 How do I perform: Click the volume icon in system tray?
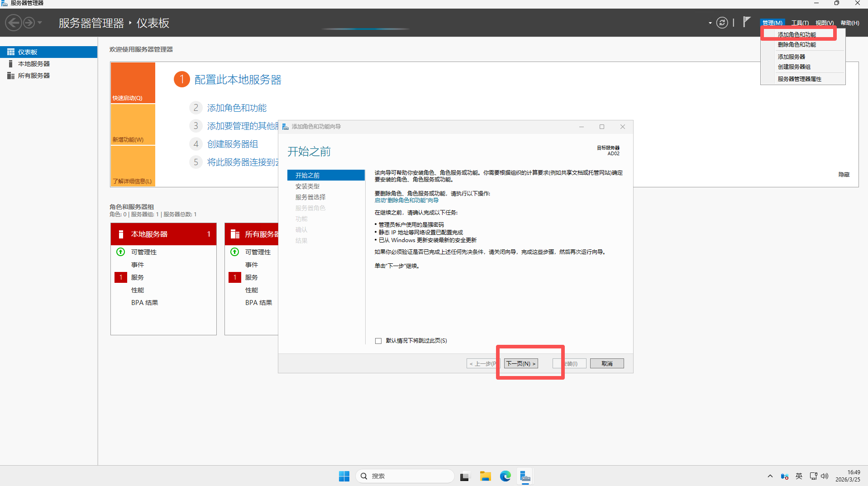(x=825, y=476)
